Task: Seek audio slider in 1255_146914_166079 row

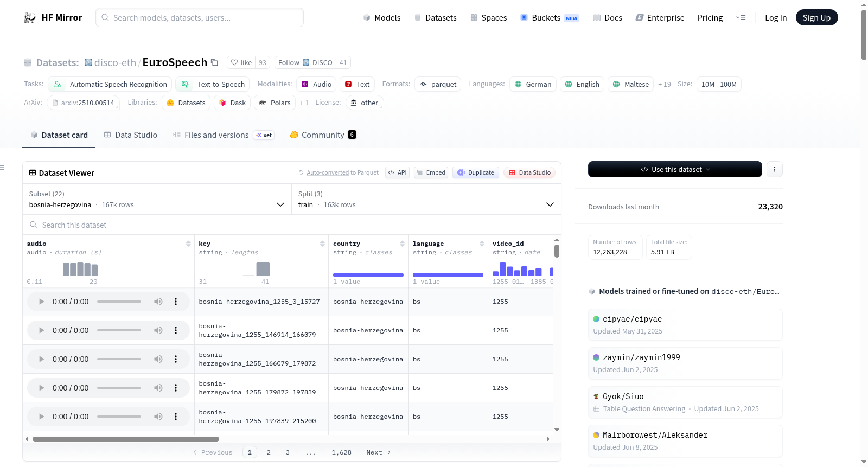Action: tap(119, 330)
